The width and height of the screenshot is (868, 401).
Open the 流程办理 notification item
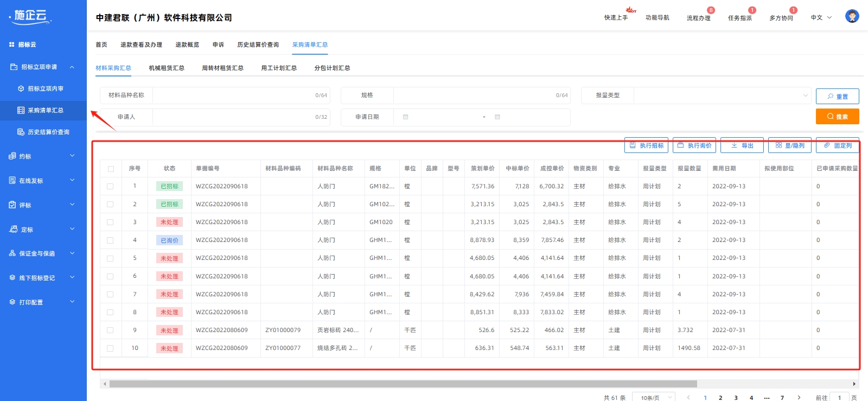[x=699, y=18]
